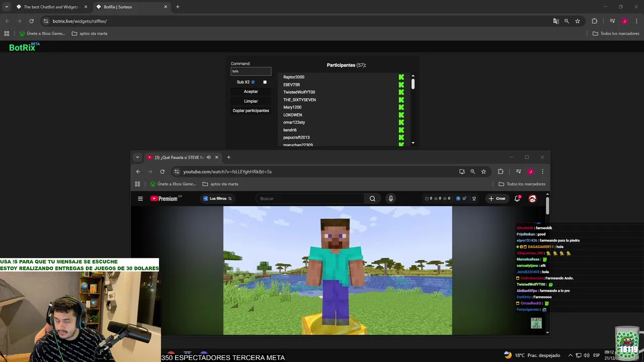Click YouTube search magnifier button

tap(372, 199)
